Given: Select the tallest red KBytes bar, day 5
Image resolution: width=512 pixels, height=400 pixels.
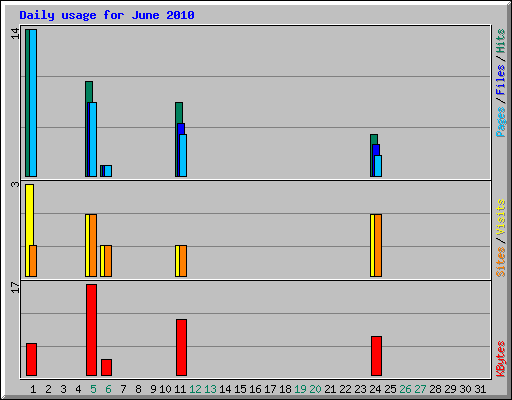Looking at the screenshot, I should click(x=91, y=330).
